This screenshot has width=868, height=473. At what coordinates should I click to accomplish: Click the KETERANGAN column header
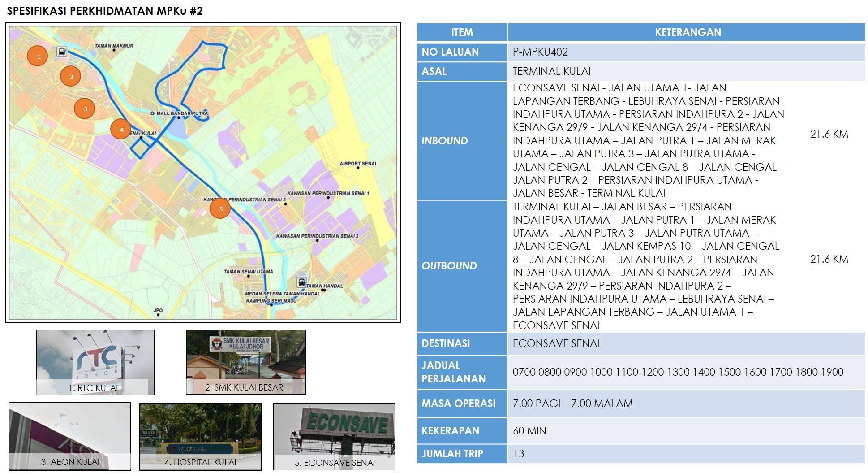pos(687,32)
